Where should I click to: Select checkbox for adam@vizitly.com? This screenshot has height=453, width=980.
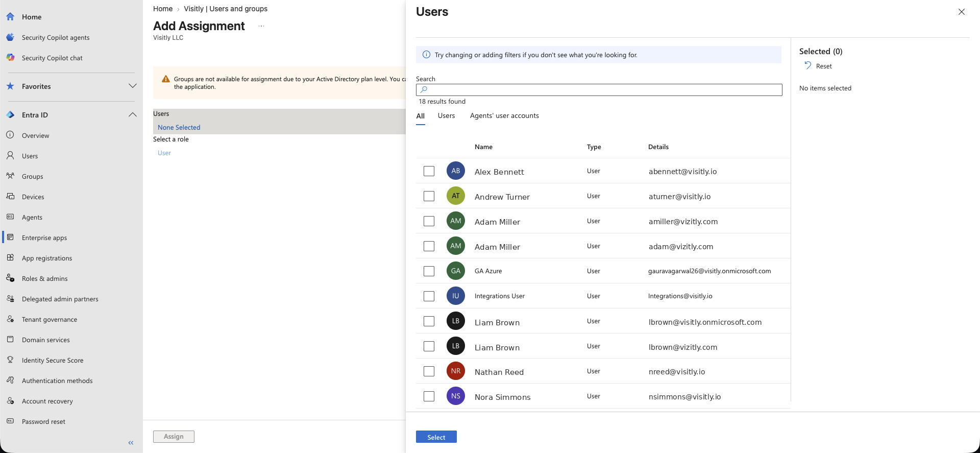[x=429, y=246]
